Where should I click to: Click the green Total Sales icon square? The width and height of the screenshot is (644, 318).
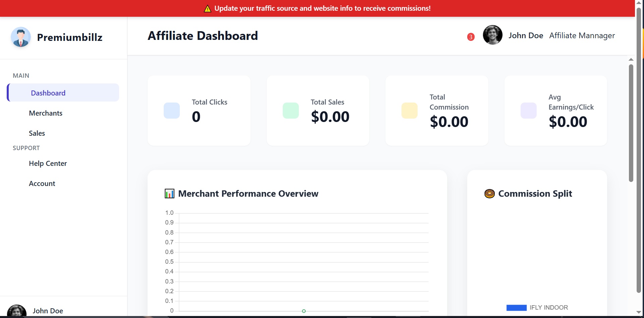tap(291, 111)
